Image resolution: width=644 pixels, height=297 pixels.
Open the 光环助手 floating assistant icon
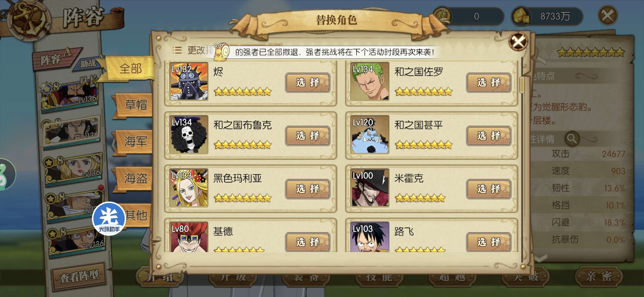click(x=109, y=219)
